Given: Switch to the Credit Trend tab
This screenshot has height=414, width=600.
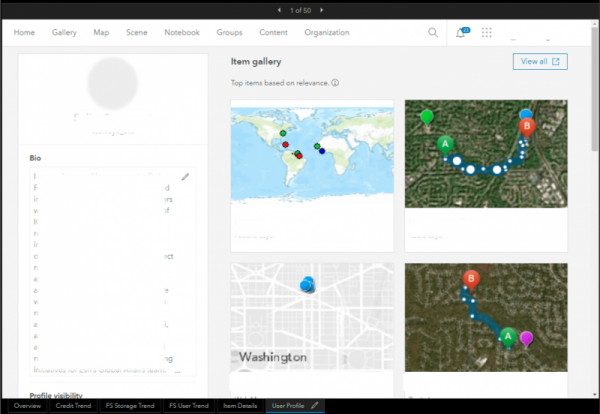Looking at the screenshot, I should [x=73, y=406].
